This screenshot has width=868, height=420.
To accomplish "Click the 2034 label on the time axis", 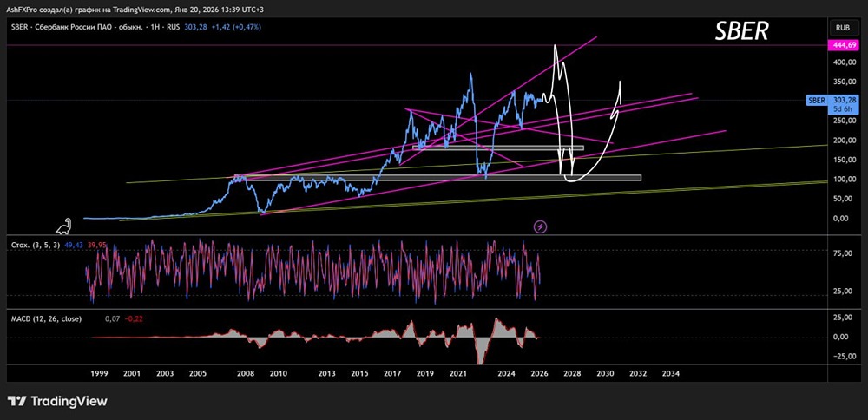I will [670, 373].
